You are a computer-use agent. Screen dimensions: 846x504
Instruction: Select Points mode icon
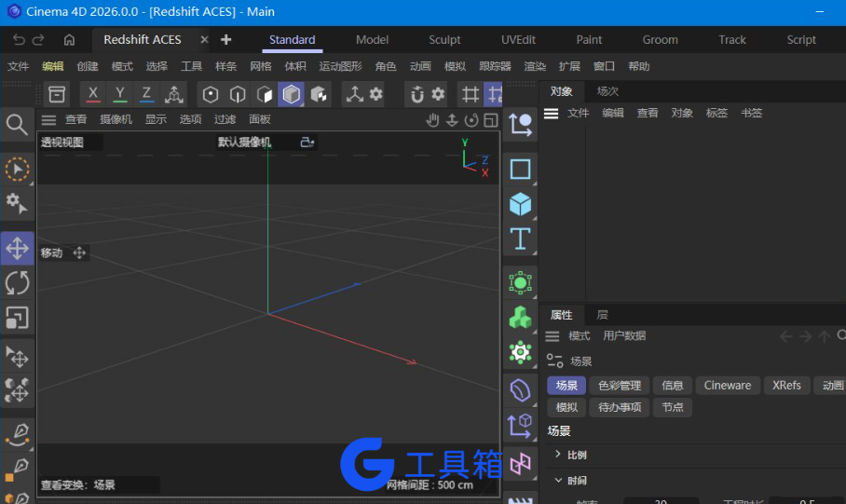[x=211, y=94]
